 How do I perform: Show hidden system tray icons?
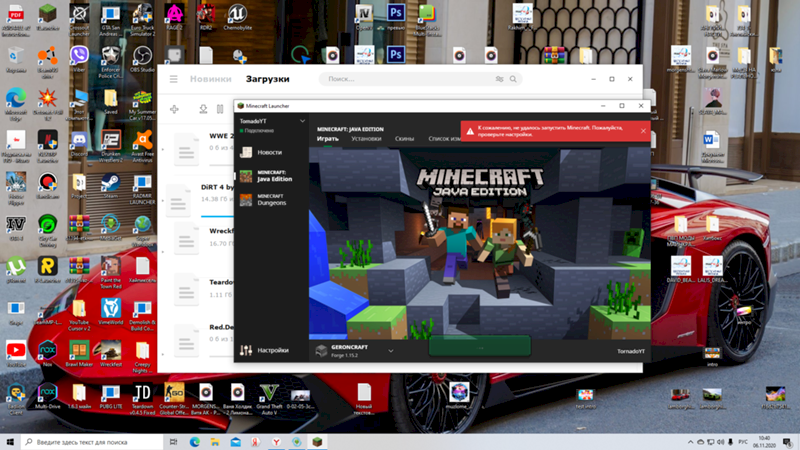690,442
